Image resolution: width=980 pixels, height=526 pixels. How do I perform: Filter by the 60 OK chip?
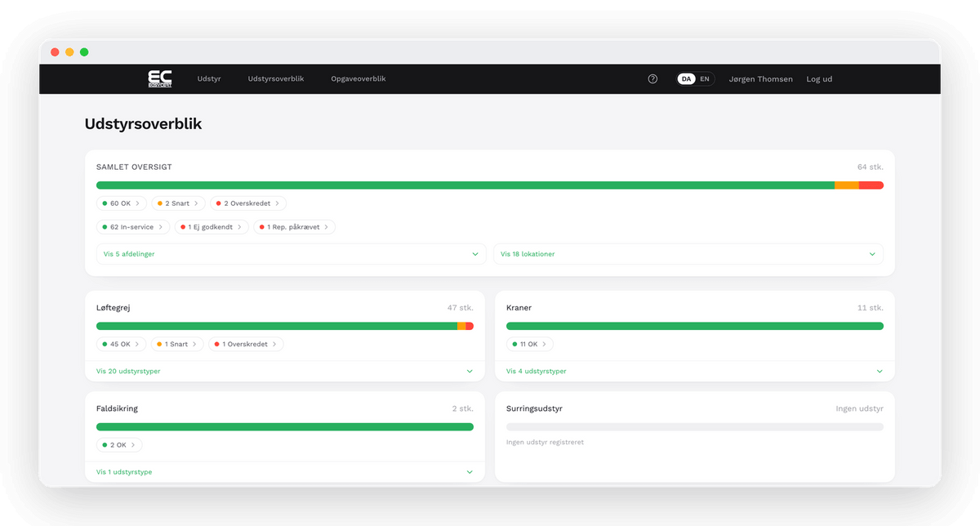point(122,203)
